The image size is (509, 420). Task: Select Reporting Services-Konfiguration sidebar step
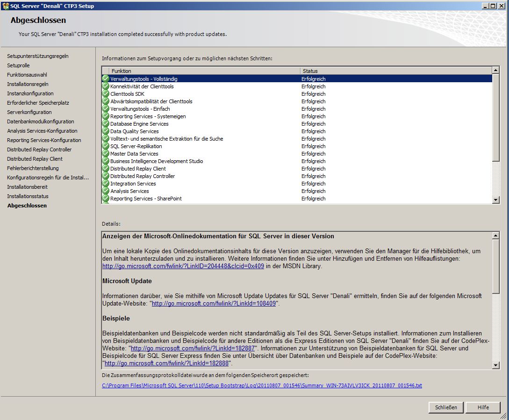[44, 140]
